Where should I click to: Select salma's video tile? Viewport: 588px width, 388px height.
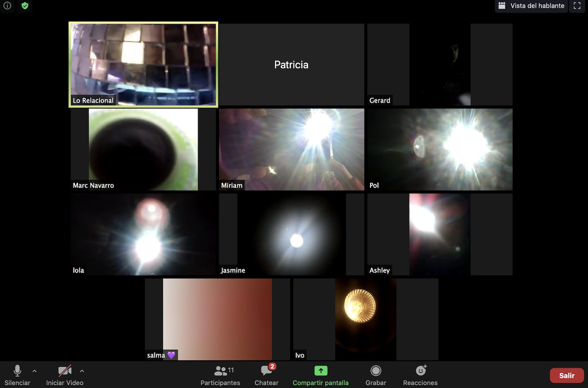217,319
